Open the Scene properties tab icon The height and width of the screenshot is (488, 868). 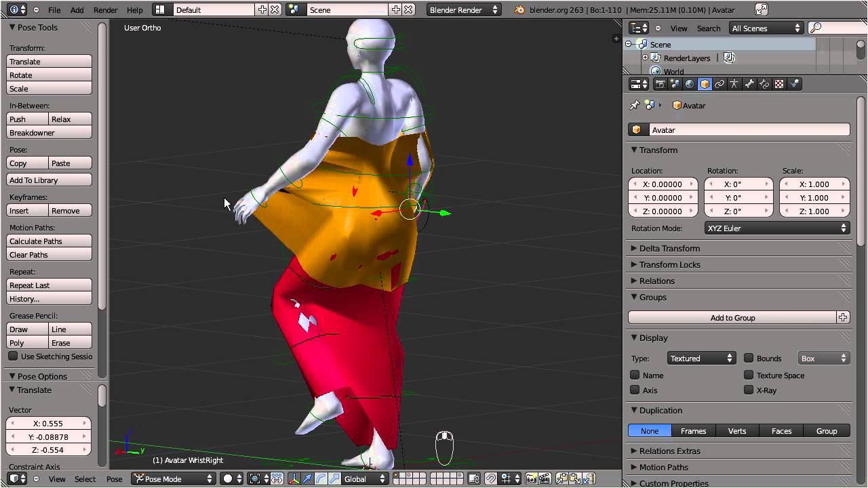tap(675, 84)
